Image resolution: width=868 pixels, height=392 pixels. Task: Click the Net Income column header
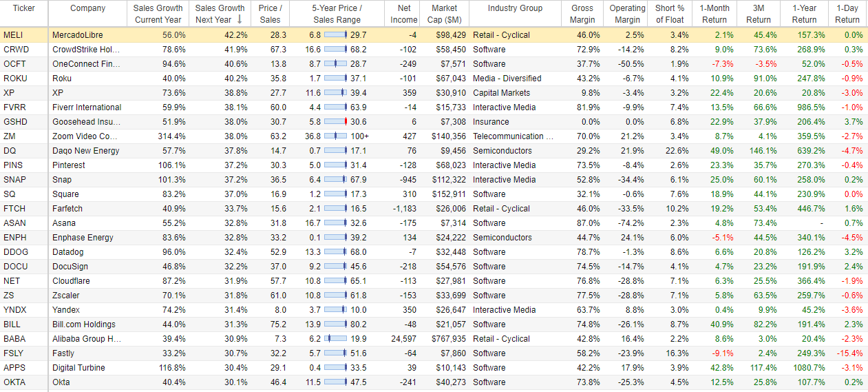(x=404, y=14)
